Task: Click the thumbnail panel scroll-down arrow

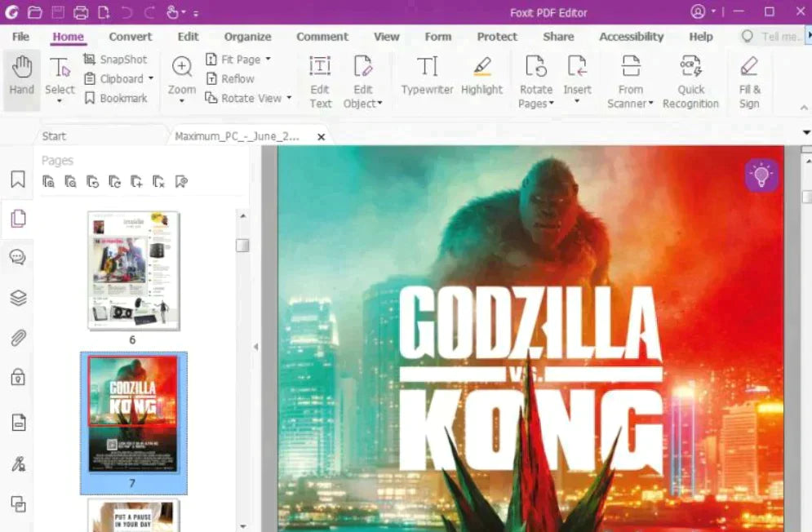Action: point(243,526)
